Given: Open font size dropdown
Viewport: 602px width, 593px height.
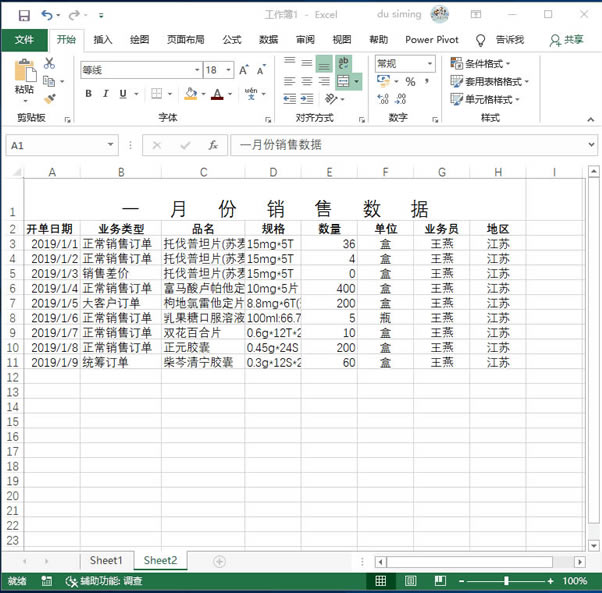Looking at the screenshot, I should click(228, 70).
